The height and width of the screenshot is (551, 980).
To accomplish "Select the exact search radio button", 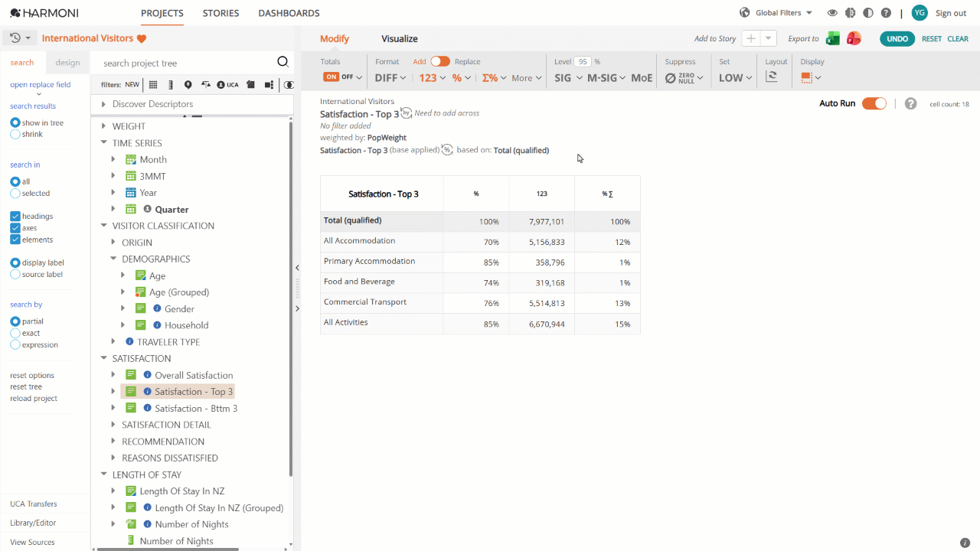I will [x=15, y=333].
